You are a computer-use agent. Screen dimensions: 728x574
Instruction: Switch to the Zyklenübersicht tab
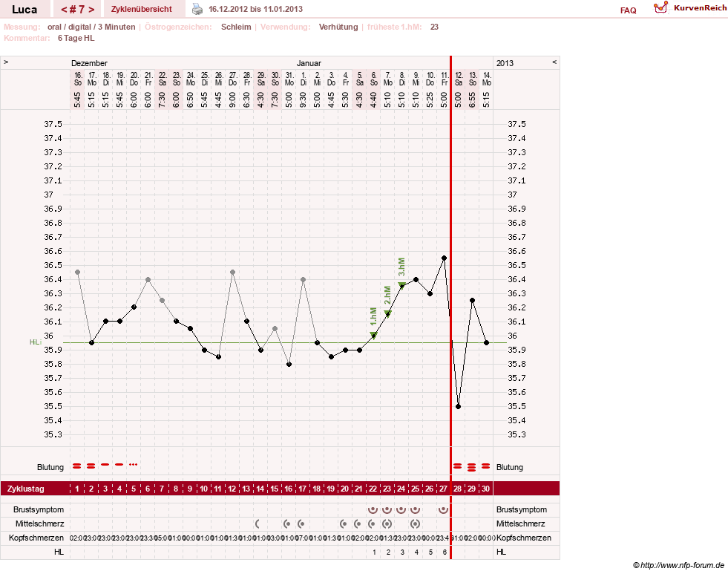(x=142, y=9)
